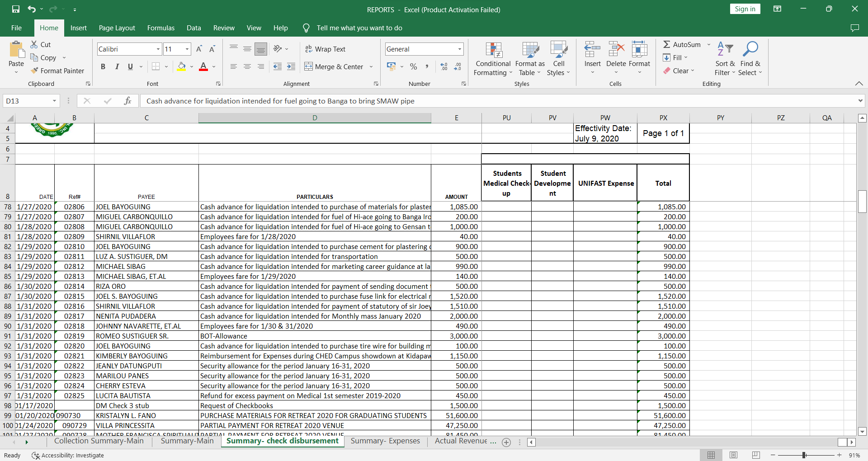Apply Comma Style number format
This screenshot has width=868, height=461.
coord(427,66)
